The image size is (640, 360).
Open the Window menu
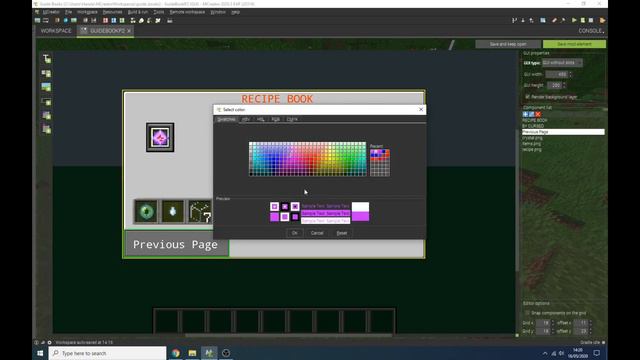point(218,12)
